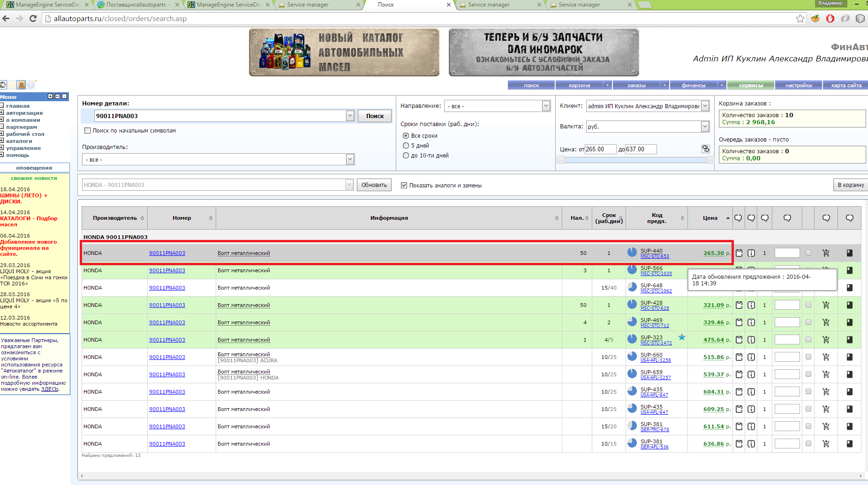Open the настройки menu tab
The width and height of the screenshot is (868, 485).
coord(799,85)
